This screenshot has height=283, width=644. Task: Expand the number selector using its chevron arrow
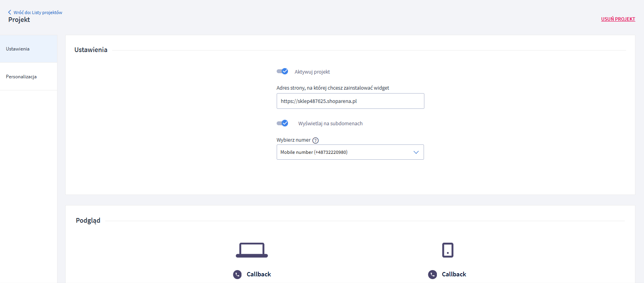tap(416, 152)
